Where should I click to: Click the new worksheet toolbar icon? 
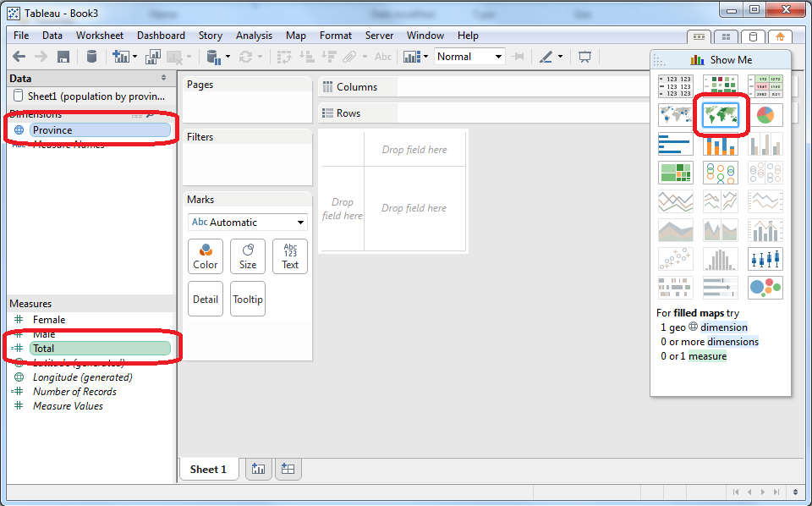120,57
